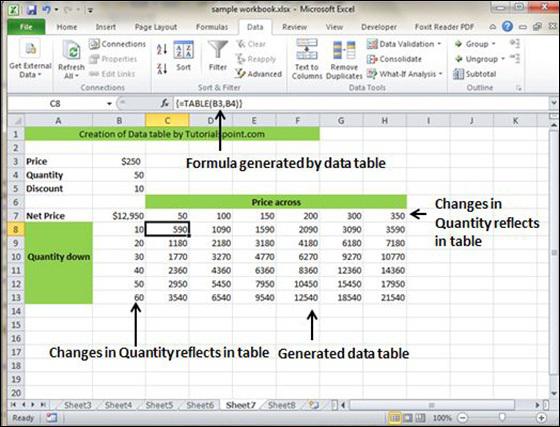560x427 pixels.
Task: Sort A to Z ascending icon
Action: point(162,49)
